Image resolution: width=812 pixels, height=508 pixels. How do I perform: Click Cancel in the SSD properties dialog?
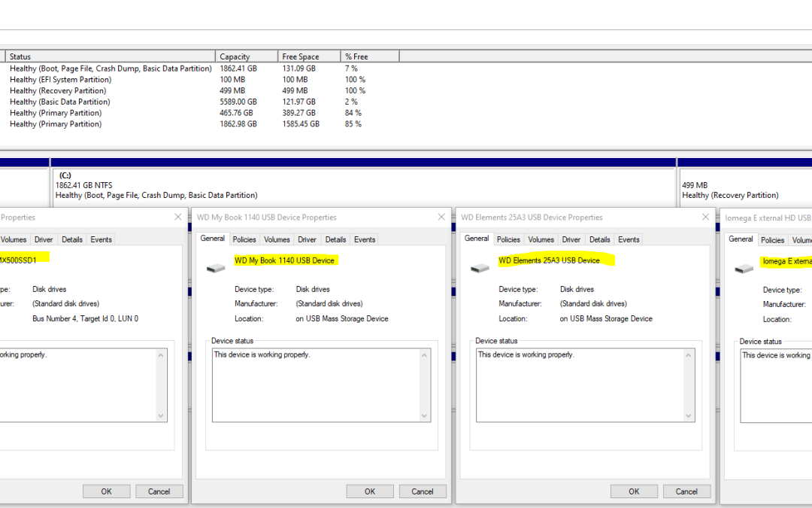click(x=159, y=491)
